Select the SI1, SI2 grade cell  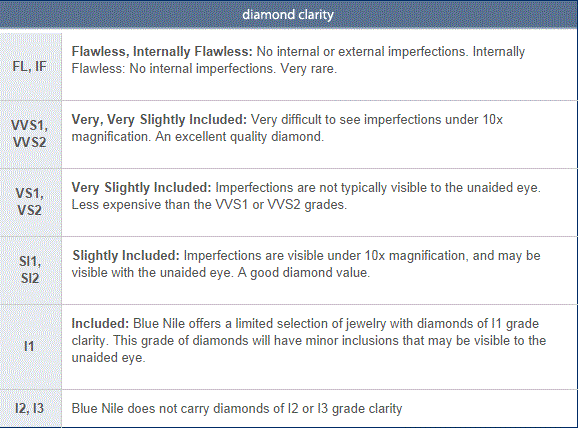click(31, 270)
